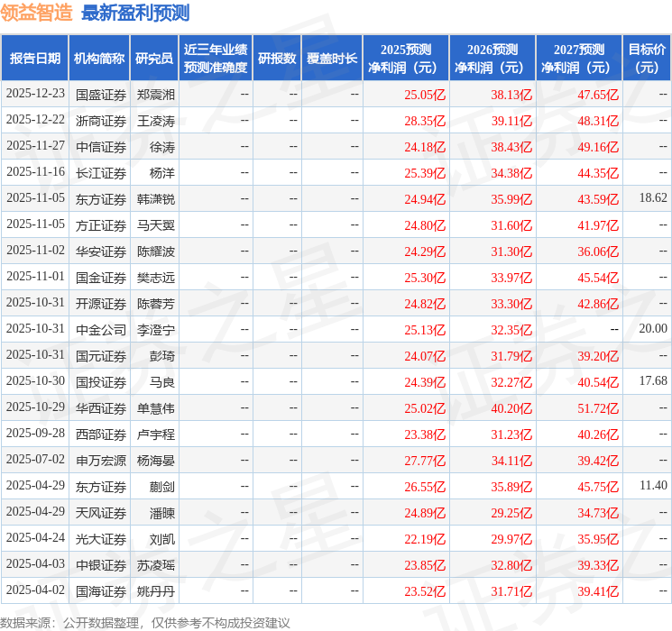The height and width of the screenshot is (631, 672).
Task: Click analyst name 姚丹丹
Action: point(156,591)
